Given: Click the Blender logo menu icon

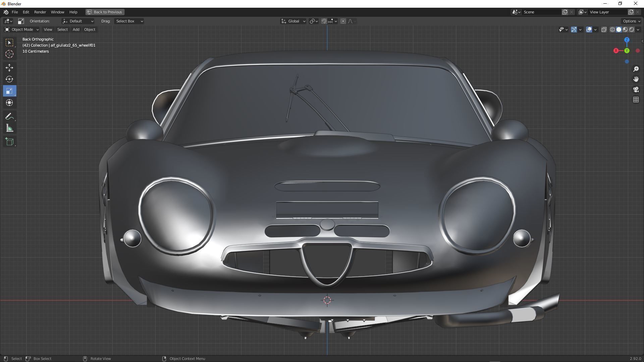Looking at the screenshot, I should click(x=6, y=12).
